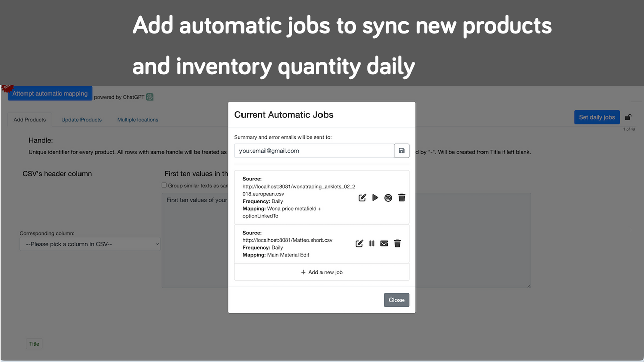Toggle email reports for wonatrading_anklets job
Screen dimensions: 644x362
(x=388, y=198)
